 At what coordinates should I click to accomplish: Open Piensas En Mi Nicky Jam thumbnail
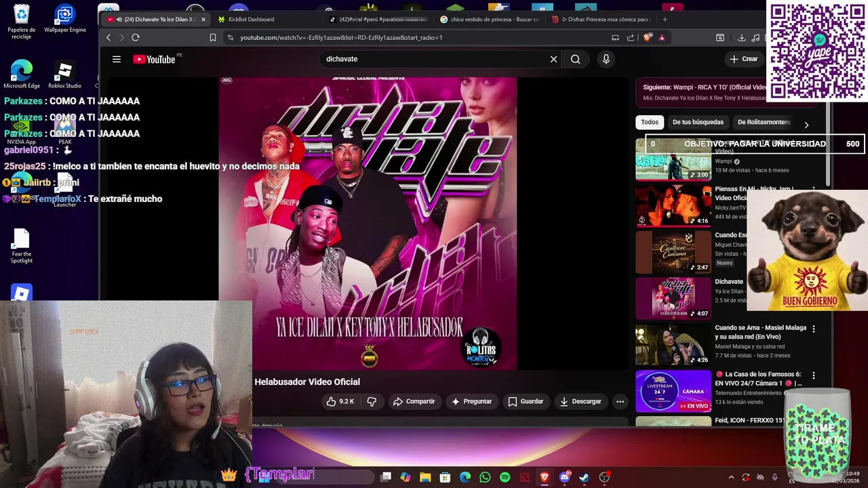pos(673,205)
